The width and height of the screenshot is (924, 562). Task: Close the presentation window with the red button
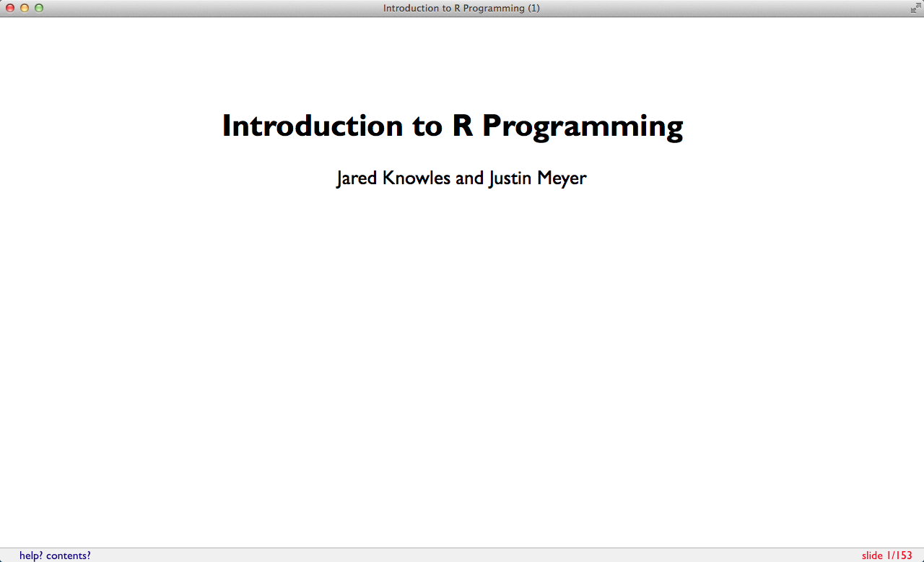tap(10, 8)
